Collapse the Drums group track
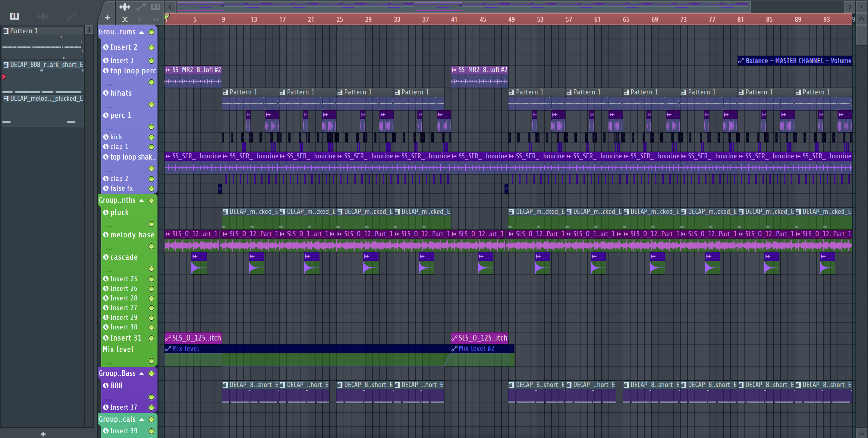The width and height of the screenshot is (868, 438). [x=142, y=32]
